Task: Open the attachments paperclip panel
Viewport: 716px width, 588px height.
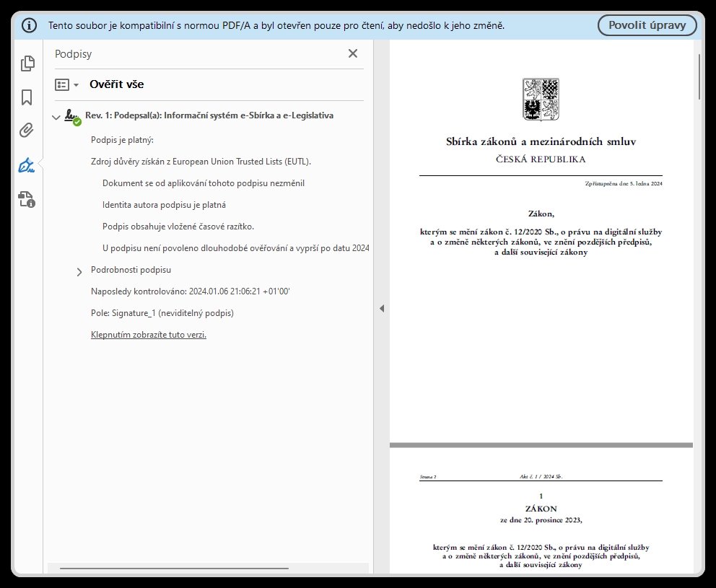Action: pos(27,131)
